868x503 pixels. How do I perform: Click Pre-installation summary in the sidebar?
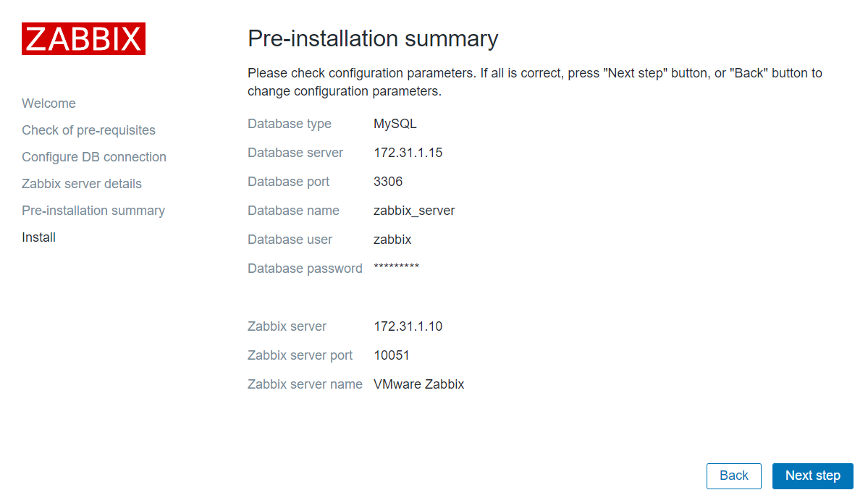point(93,211)
